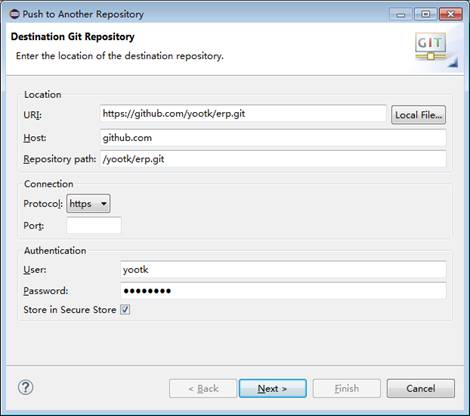Viewport: 470px width, 416px height.
Task: Toggle Store in Secure Store checkbox
Action: click(125, 310)
